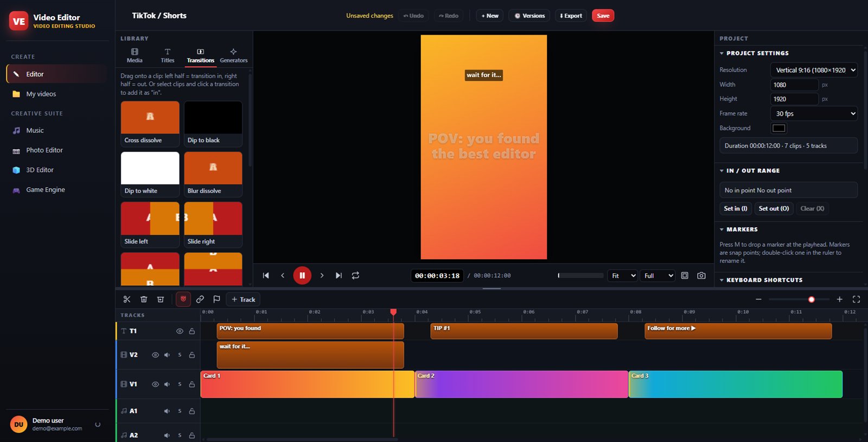868x442 pixels.
Task: Jump to the end of the timeline
Action: point(339,276)
